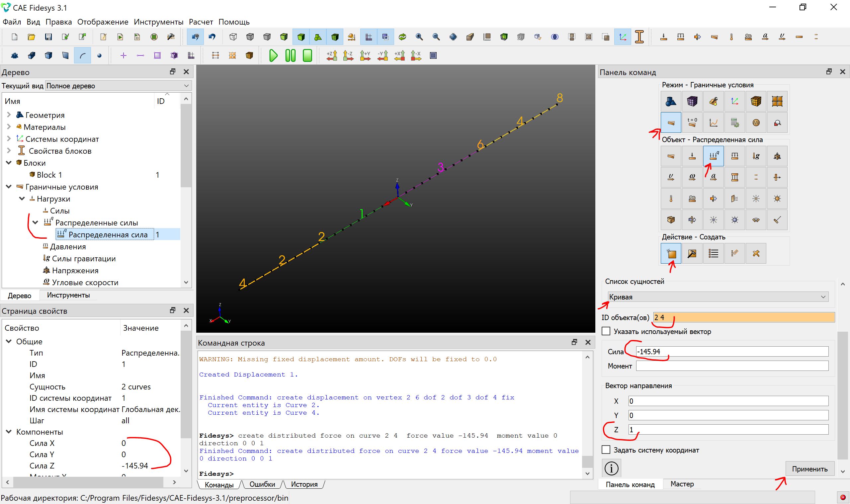This screenshot has width=850, height=504.
Task: Open Mesh mode in command panel
Action: [692, 101]
